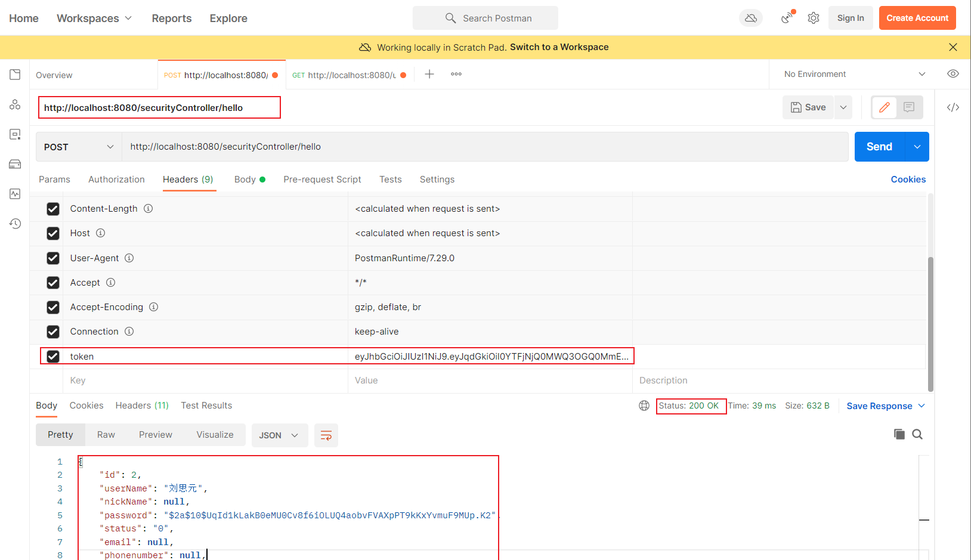Click the cloud offline sync icon
This screenshot has height=560, width=971.
click(x=751, y=18)
